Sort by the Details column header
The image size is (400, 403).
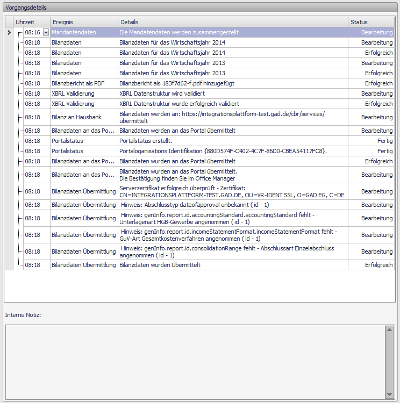[x=233, y=22]
